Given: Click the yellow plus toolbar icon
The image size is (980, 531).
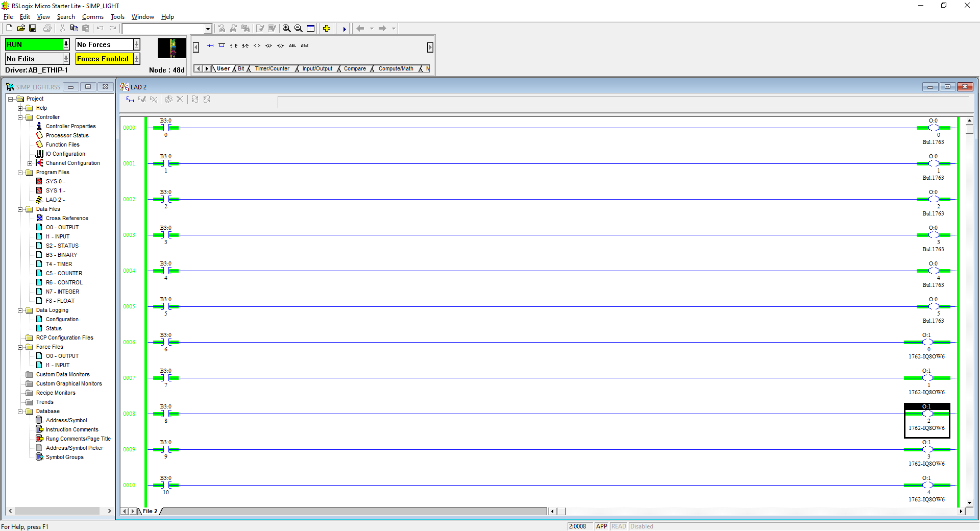Looking at the screenshot, I should coord(327,29).
